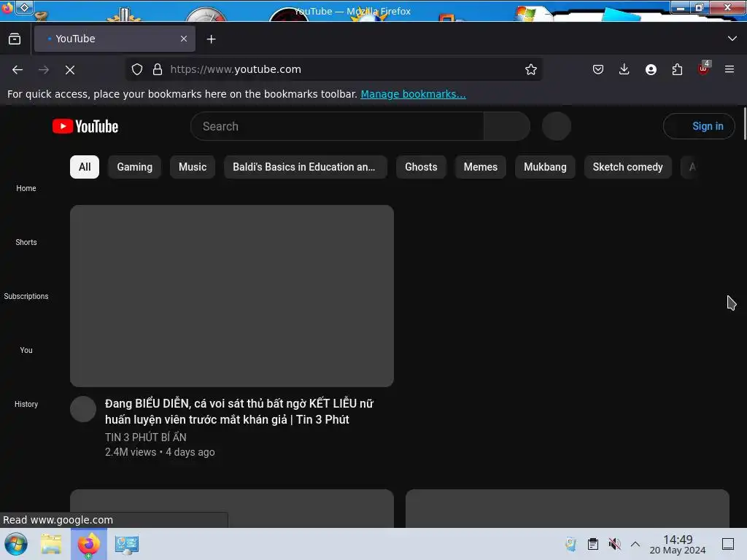Select the YouTube tab

pyautogui.click(x=115, y=39)
